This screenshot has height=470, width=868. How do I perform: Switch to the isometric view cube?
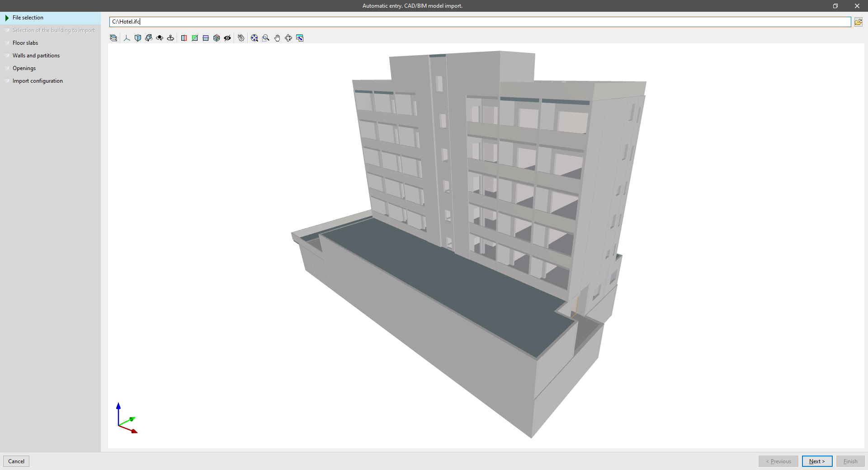point(138,38)
